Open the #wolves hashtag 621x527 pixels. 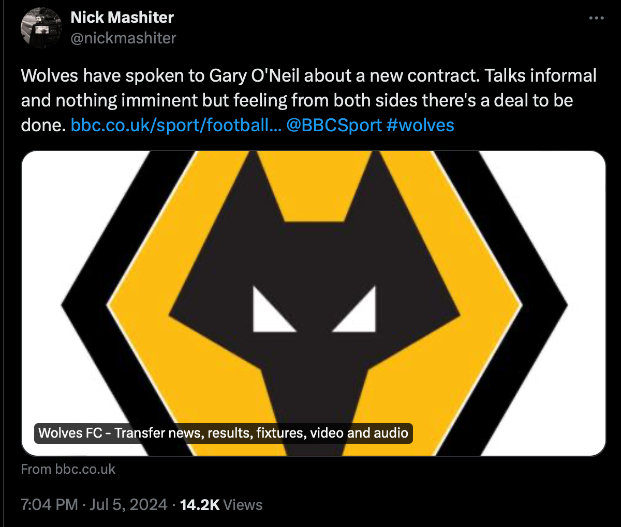(419, 125)
